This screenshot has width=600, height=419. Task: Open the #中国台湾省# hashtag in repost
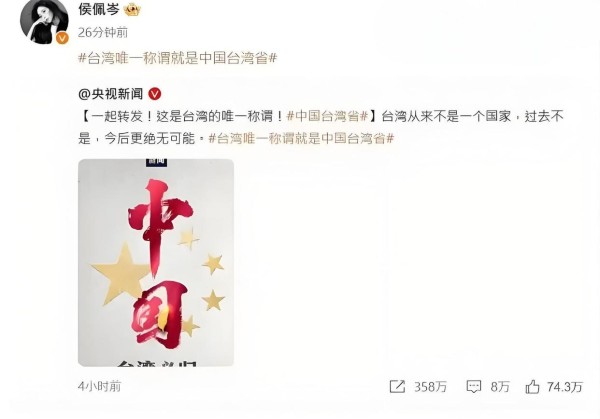point(327,116)
